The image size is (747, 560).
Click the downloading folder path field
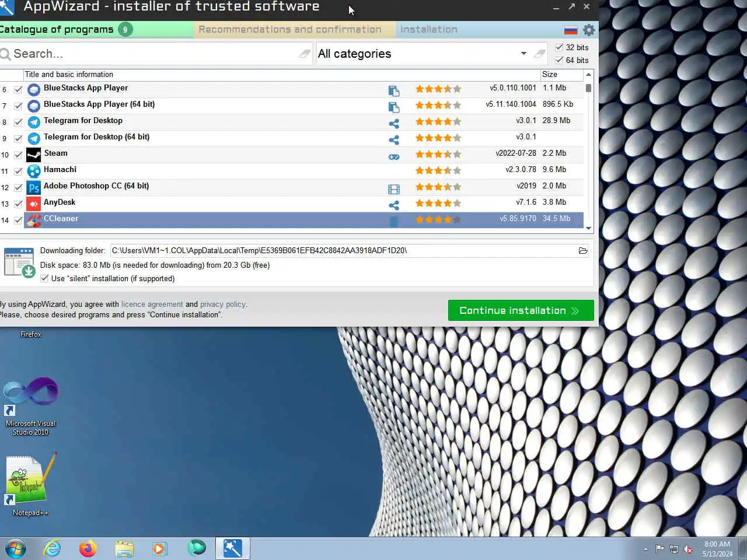tap(343, 250)
